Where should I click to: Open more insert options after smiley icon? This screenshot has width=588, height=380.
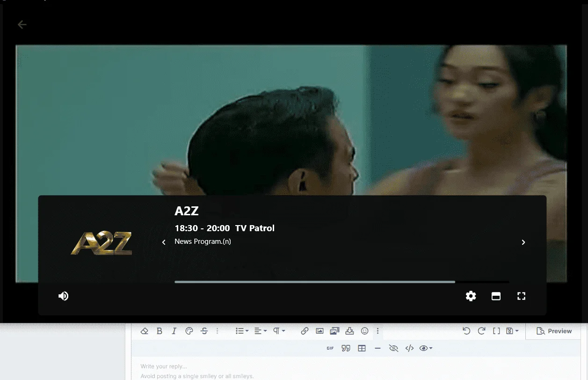coord(377,331)
